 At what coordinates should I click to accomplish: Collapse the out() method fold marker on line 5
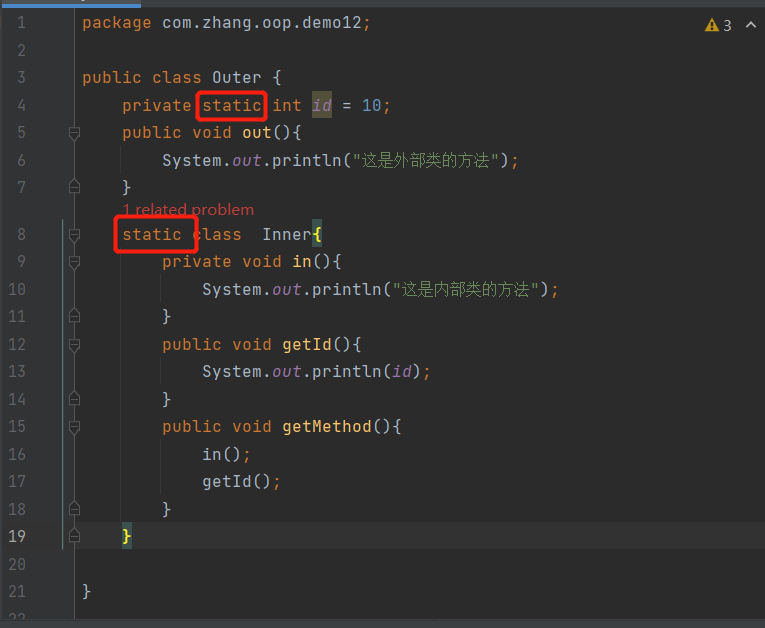pyautogui.click(x=74, y=133)
